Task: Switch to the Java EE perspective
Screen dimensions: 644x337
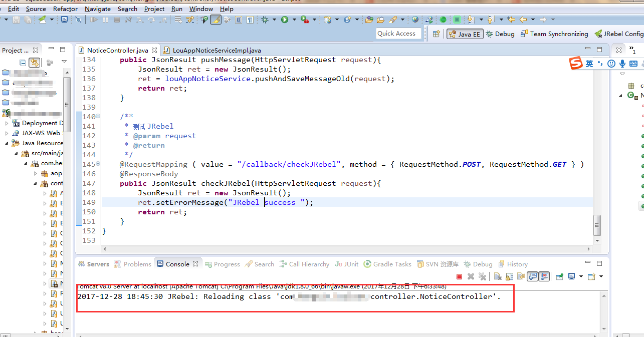Action: pyautogui.click(x=464, y=34)
